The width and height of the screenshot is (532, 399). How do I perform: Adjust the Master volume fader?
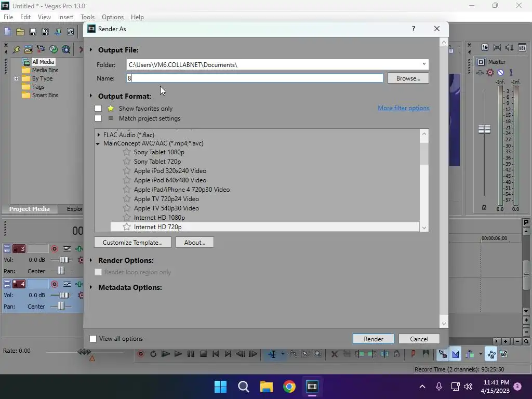(x=484, y=129)
